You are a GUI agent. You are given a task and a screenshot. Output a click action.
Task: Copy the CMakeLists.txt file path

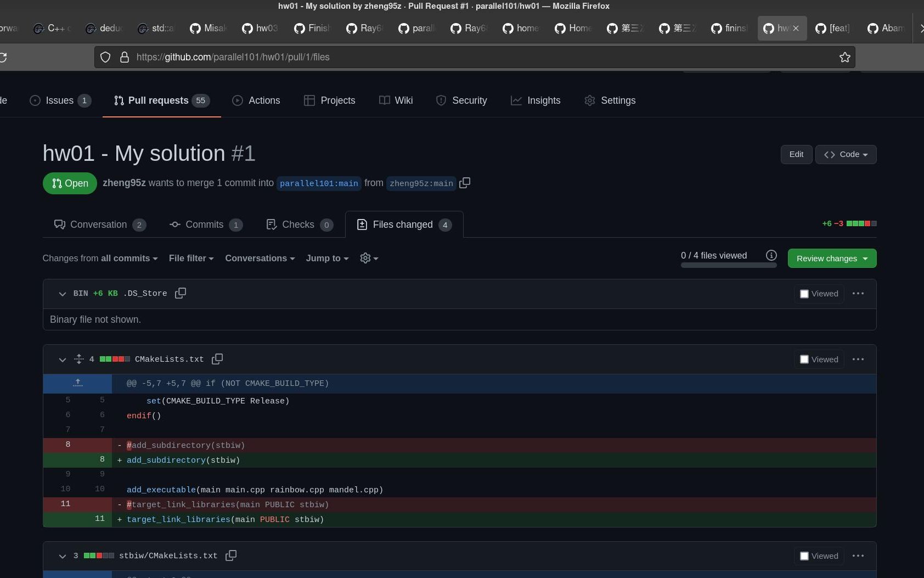pos(217,359)
